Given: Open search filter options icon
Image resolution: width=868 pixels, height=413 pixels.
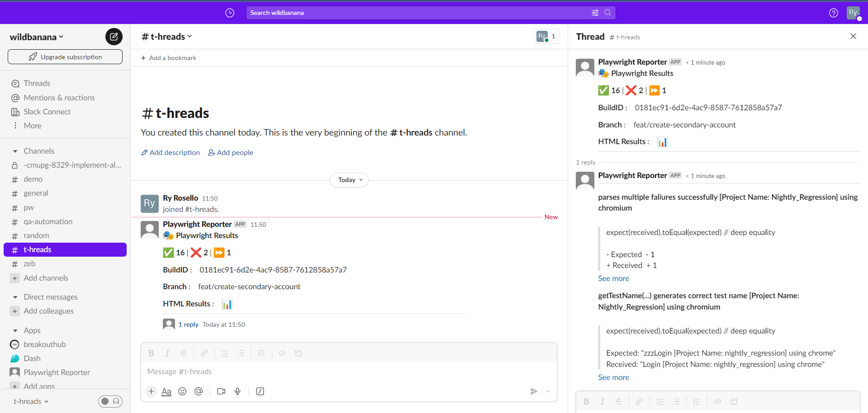Looking at the screenshot, I should 595,13.
